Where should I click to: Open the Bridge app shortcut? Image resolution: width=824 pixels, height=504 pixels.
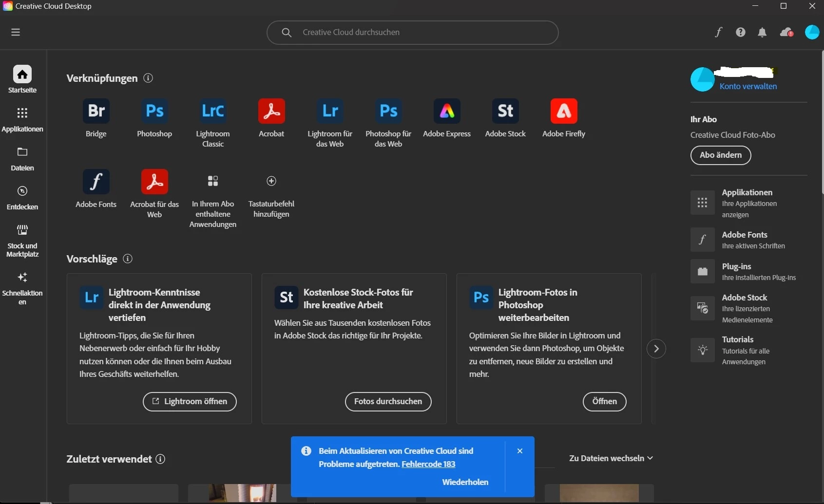tap(96, 111)
